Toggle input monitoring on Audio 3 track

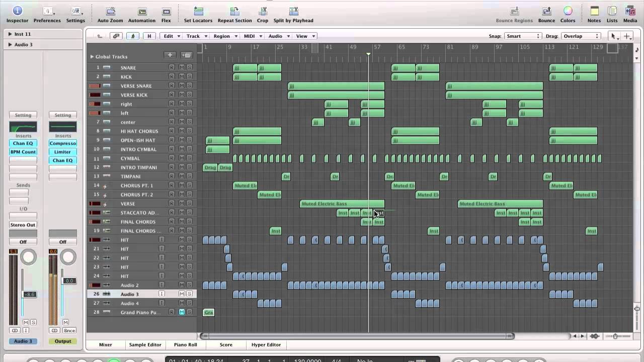pyautogui.click(x=162, y=294)
